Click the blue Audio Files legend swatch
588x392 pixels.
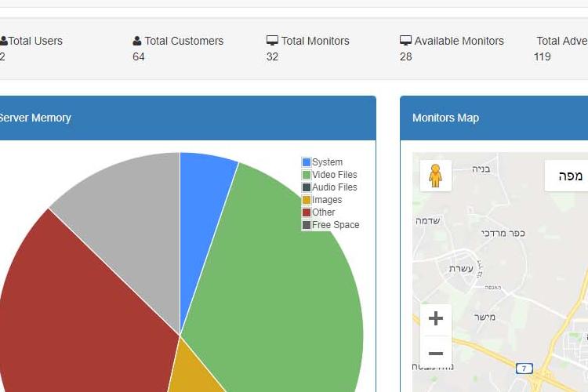(x=307, y=187)
